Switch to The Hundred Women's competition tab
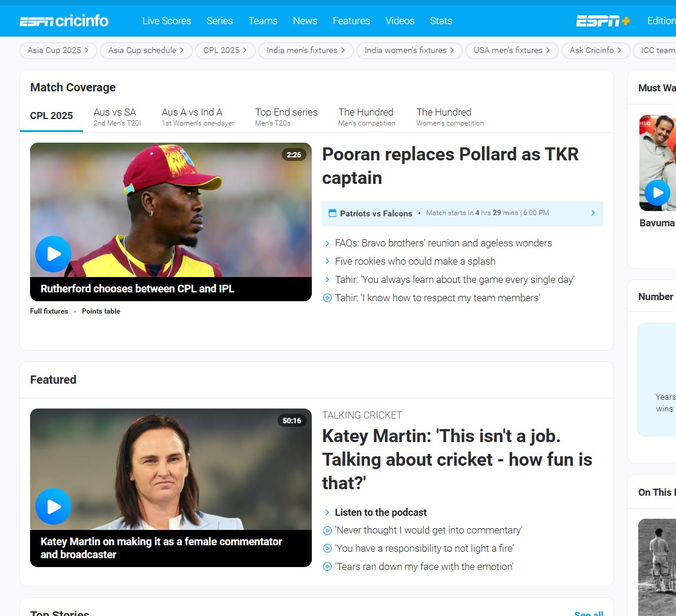676x616 pixels. (450, 117)
